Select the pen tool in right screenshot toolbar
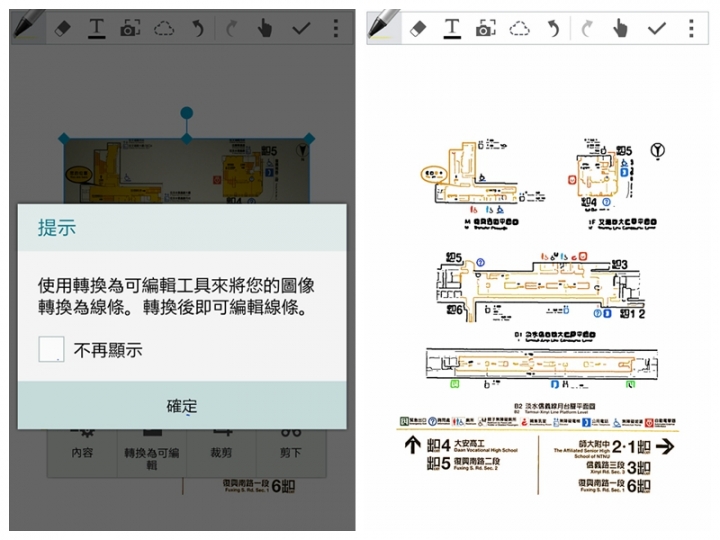This screenshot has width=720, height=540. (x=384, y=27)
